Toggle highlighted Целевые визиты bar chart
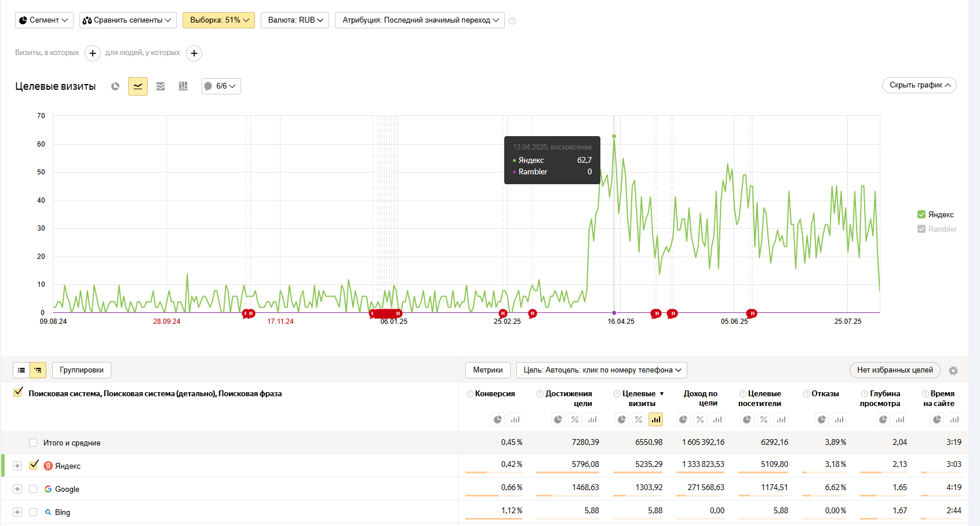This screenshot has width=980, height=526. pos(655,419)
